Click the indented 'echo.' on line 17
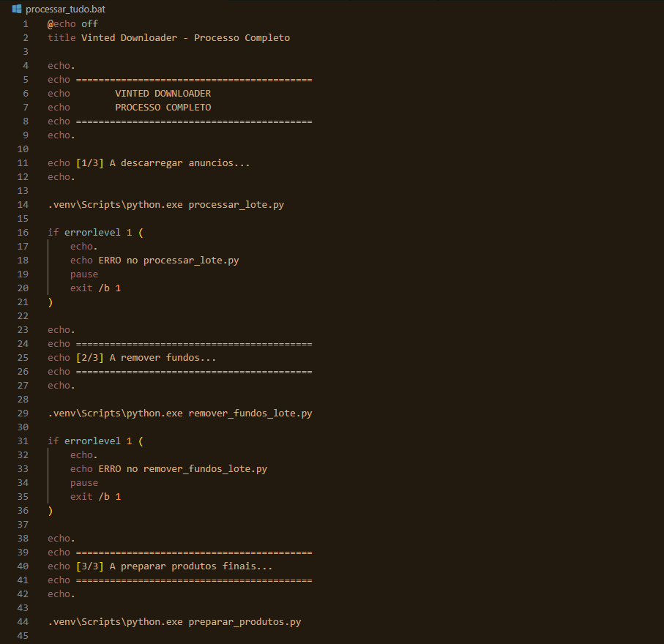This screenshot has width=664, height=644. (84, 247)
